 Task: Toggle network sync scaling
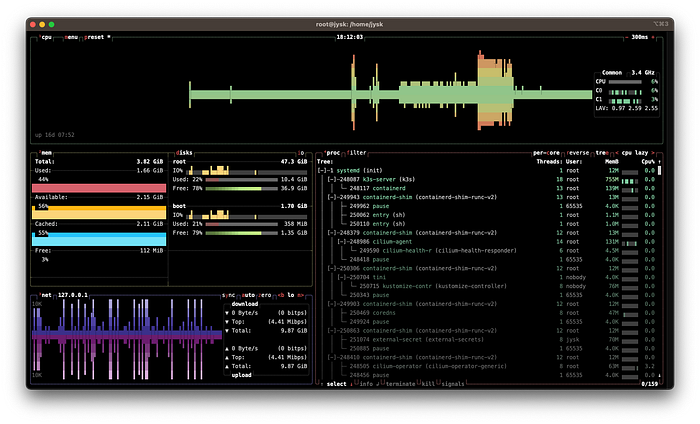[228, 295]
